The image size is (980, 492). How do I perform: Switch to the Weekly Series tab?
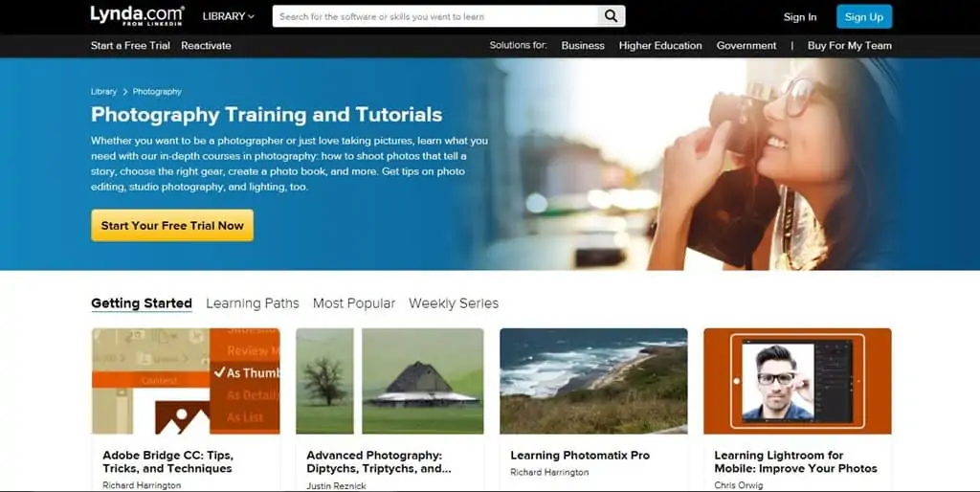pos(454,303)
